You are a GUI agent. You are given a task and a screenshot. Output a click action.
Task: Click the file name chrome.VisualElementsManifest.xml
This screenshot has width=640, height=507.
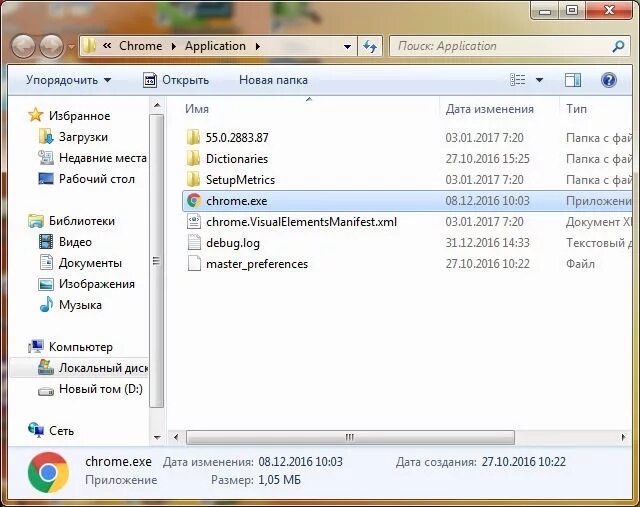(x=301, y=222)
